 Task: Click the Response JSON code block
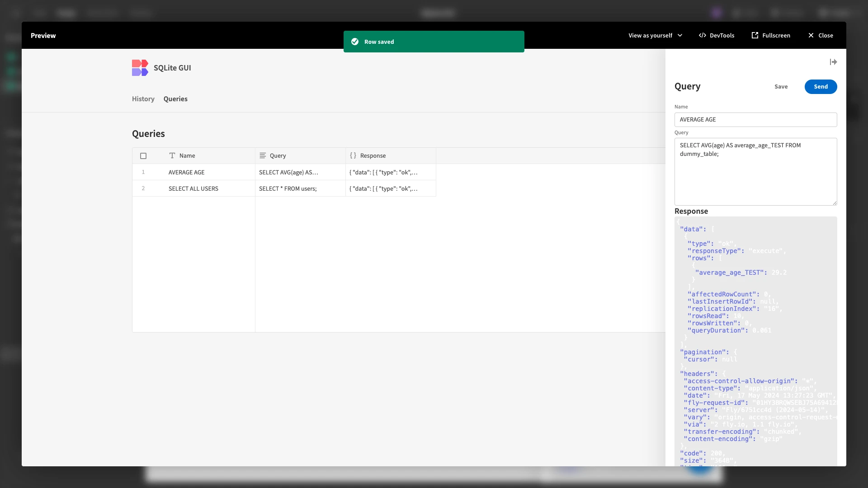coord(755,341)
